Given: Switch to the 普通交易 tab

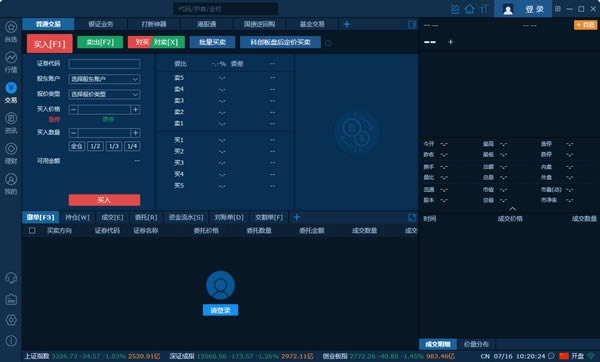Looking at the screenshot, I should [x=48, y=24].
